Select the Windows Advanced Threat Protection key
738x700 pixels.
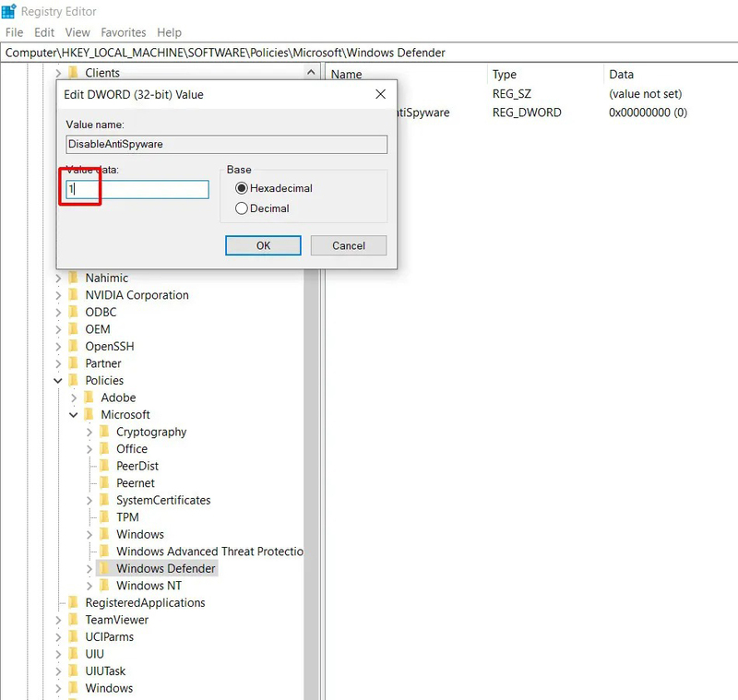209,552
